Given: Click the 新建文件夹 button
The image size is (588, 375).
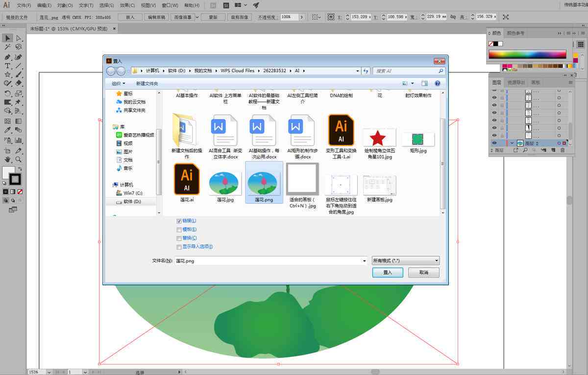Looking at the screenshot, I should 147,84.
